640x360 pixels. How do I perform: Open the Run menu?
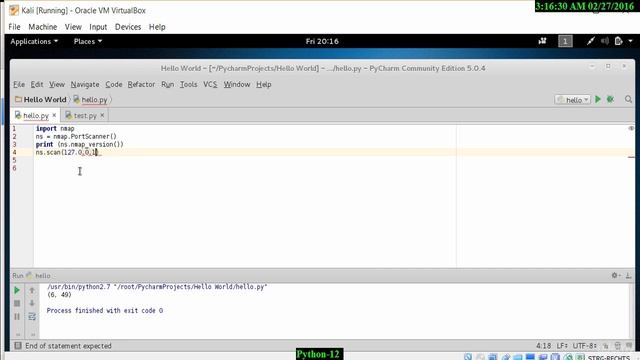[x=167, y=84]
